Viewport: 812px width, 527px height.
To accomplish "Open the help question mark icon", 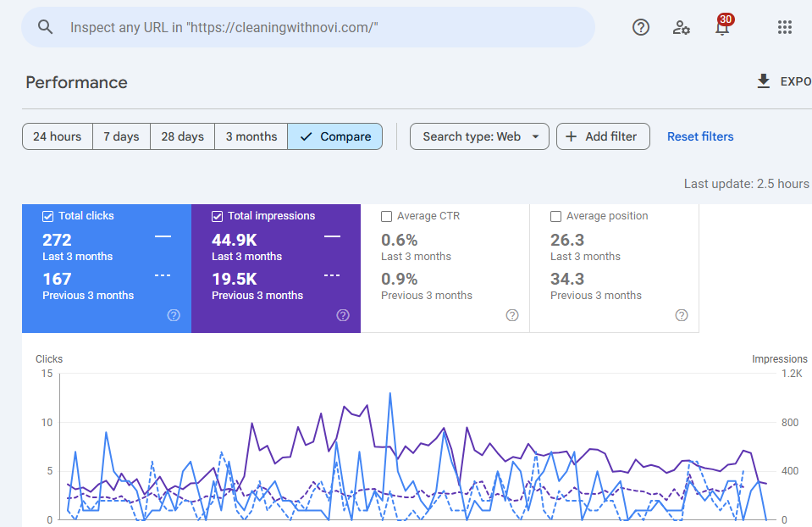I will (641, 27).
